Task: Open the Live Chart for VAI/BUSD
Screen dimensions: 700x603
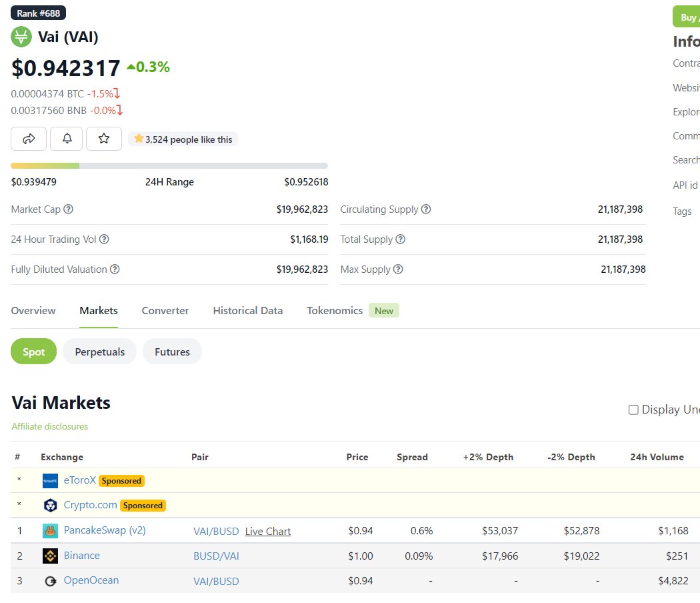Action: (x=267, y=531)
